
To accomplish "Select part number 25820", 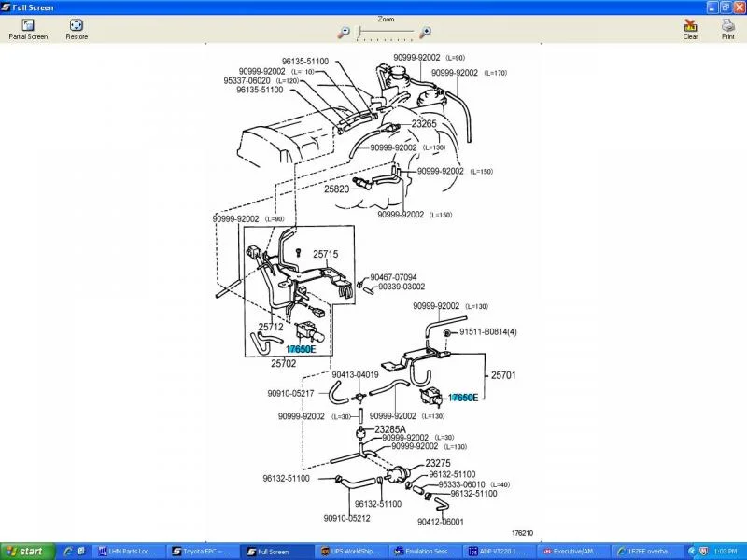I will [x=337, y=189].
